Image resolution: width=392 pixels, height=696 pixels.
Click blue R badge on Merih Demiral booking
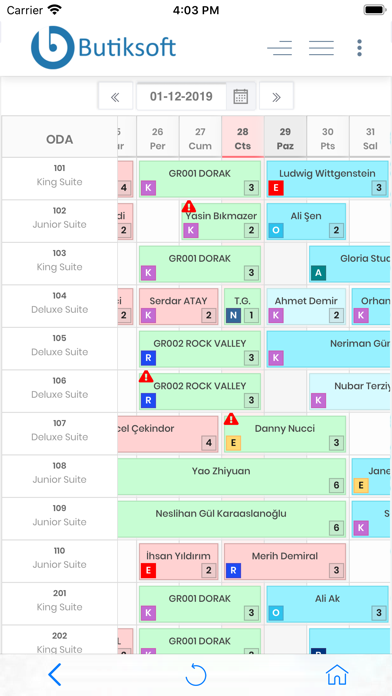[x=233, y=570]
